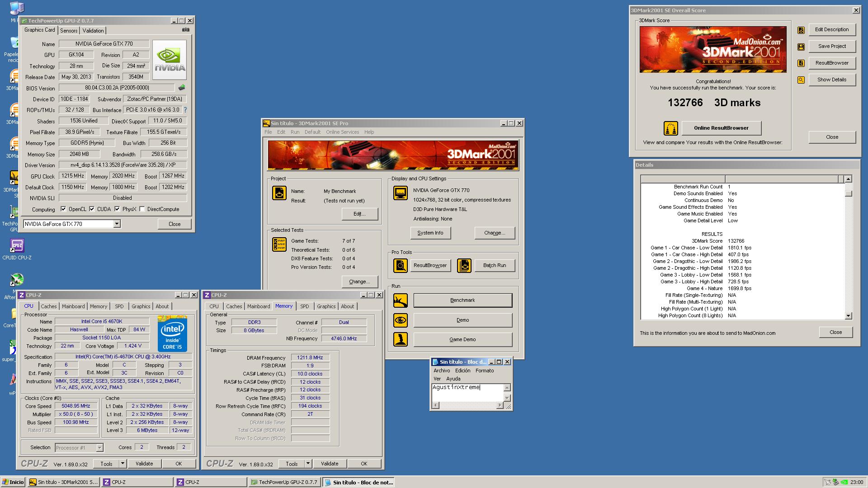Image resolution: width=868 pixels, height=488 pixels.
Task: Click the Game Demo button
Action: click(462, 339)
